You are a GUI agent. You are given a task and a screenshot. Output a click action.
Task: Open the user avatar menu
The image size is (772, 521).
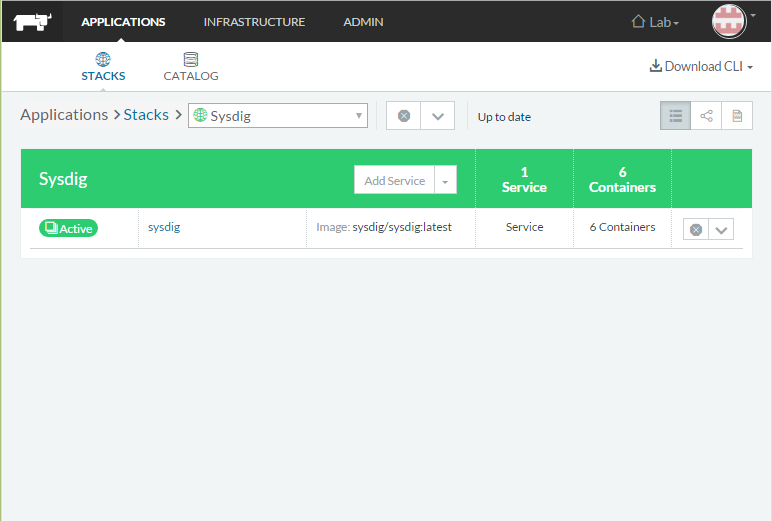coord(729,21)
